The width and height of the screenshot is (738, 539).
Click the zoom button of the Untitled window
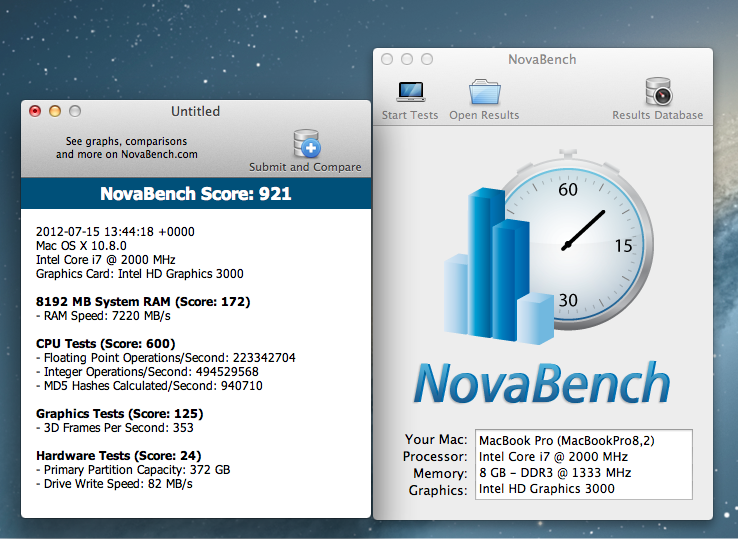pos(75,111)
